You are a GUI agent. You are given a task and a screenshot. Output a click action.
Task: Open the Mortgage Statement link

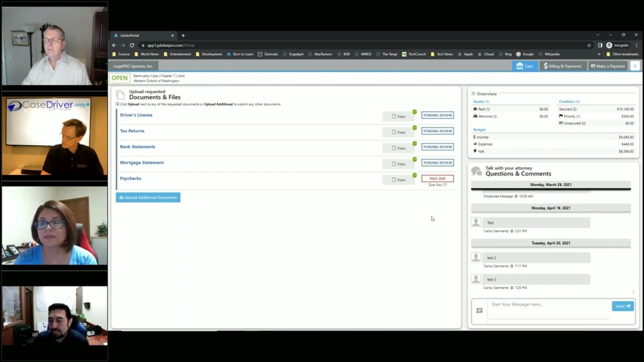pyautogui.click(x=141, y=162)
